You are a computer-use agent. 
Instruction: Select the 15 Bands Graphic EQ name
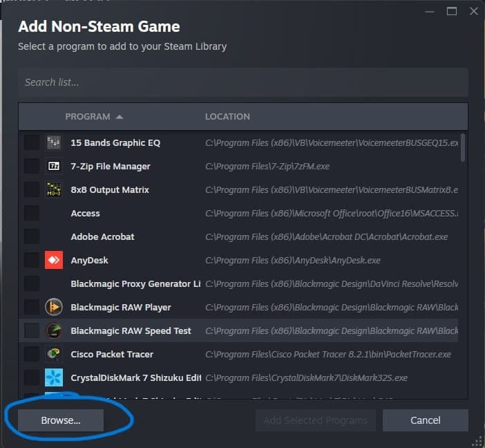tap(115, 142)
